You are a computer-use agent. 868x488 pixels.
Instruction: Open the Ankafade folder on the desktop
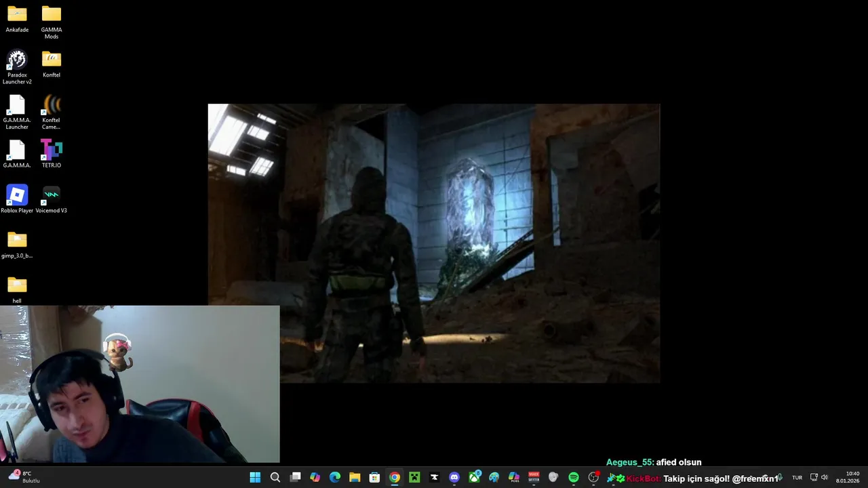coord(17,19)
